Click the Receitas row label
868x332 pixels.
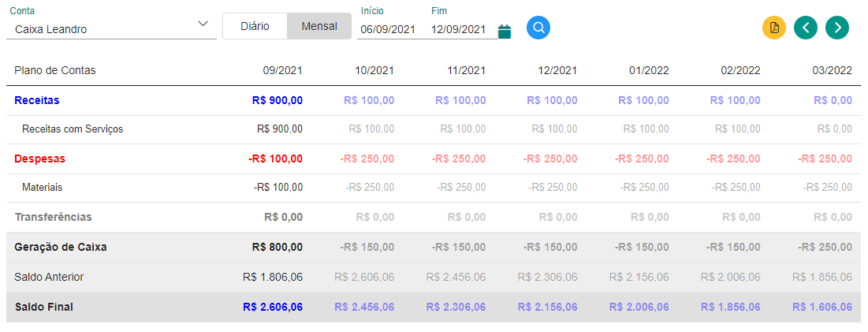[37, 100]
